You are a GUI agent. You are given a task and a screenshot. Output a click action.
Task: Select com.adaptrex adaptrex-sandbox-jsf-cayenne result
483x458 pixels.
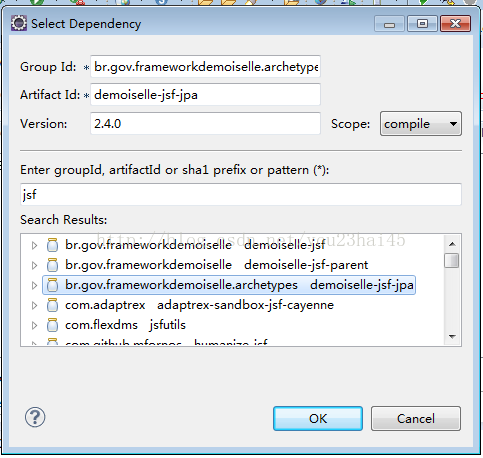[x=199, y=305]
